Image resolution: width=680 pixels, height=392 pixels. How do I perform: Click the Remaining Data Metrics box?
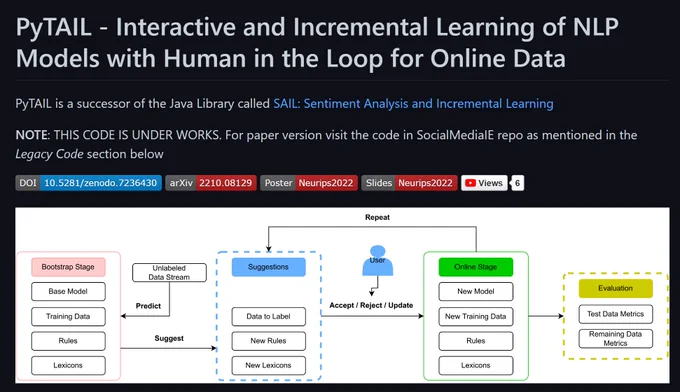coord(615,339)
